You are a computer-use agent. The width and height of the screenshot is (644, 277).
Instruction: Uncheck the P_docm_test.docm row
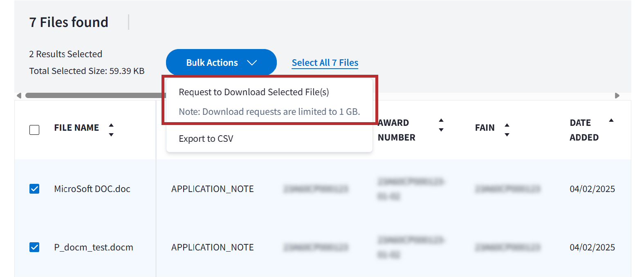(34, 247)
